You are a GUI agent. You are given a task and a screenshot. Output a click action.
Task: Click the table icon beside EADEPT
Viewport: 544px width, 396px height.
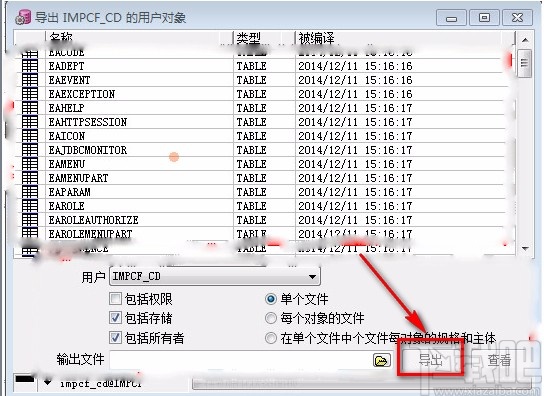click(30, 66)
